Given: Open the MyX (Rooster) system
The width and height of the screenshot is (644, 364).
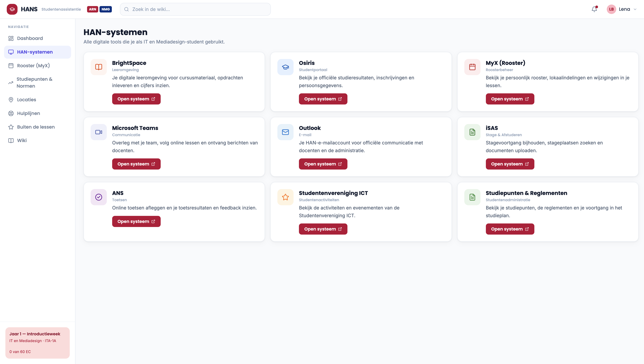Looking at the screenshot, I should (510, 99).
